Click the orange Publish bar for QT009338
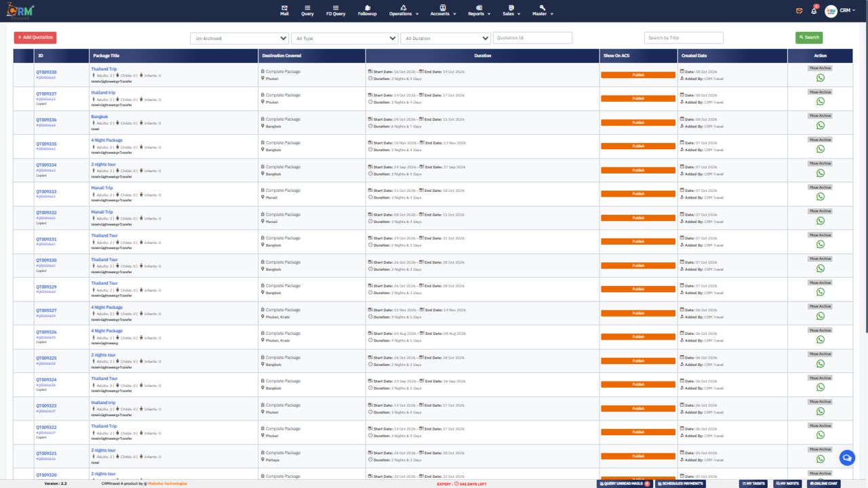 [638, 75]
